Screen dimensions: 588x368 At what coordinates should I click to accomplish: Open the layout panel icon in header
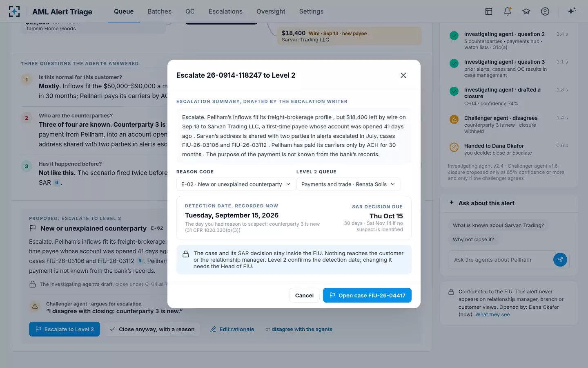click(x=488, y=11)
